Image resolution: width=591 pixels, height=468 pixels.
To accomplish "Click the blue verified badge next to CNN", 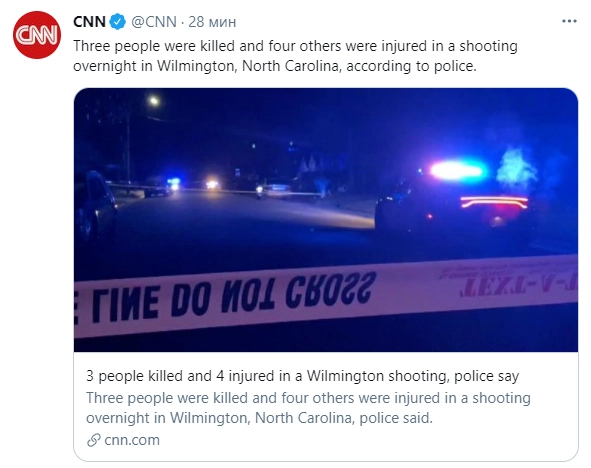I will pyautogui.click(x=118, y=22).
